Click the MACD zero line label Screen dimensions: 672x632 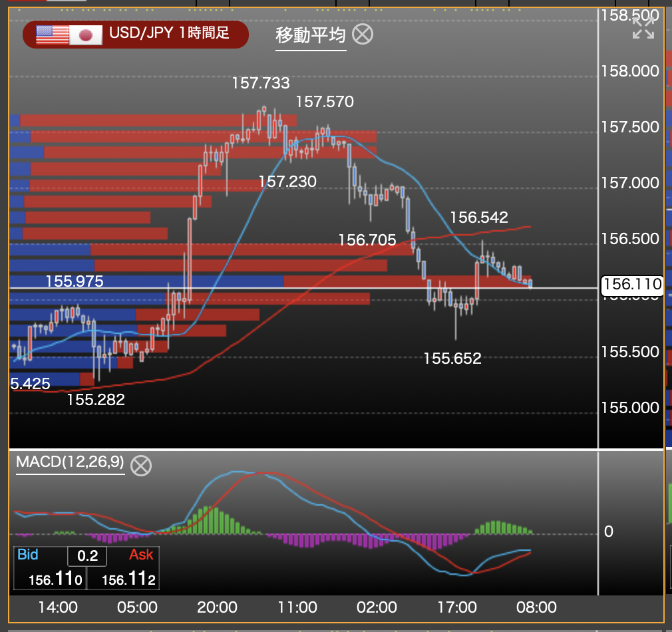[608, 532]
